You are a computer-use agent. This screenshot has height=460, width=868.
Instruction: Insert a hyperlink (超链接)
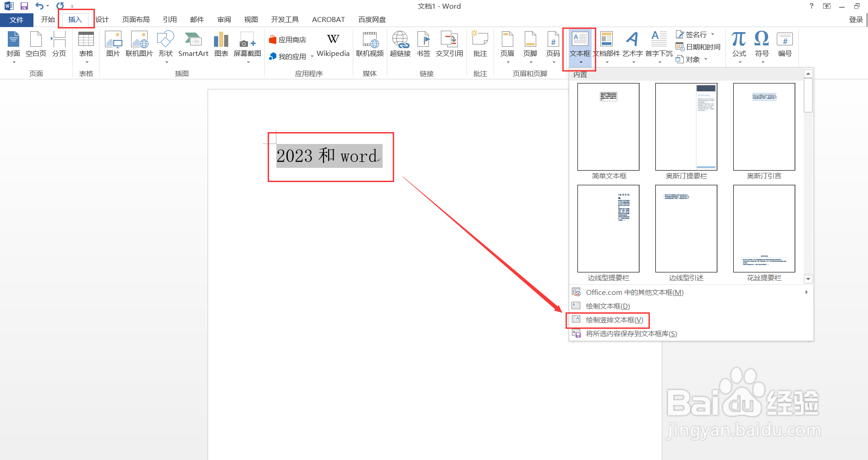(400, 45)
